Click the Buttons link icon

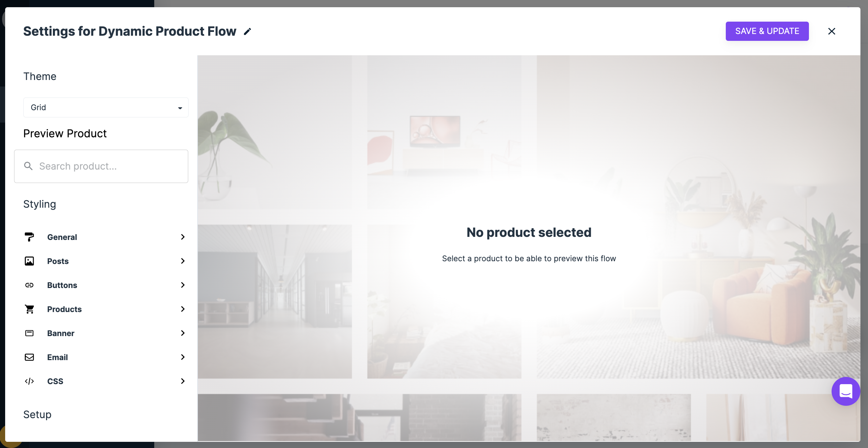[30, 285]
